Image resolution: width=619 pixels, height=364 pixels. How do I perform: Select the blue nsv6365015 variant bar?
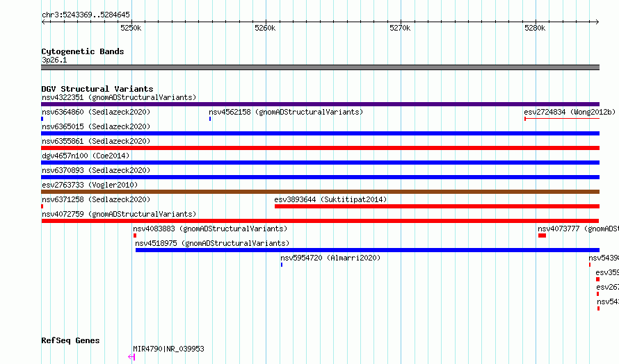pyautogui.click(x=320, y=133)
